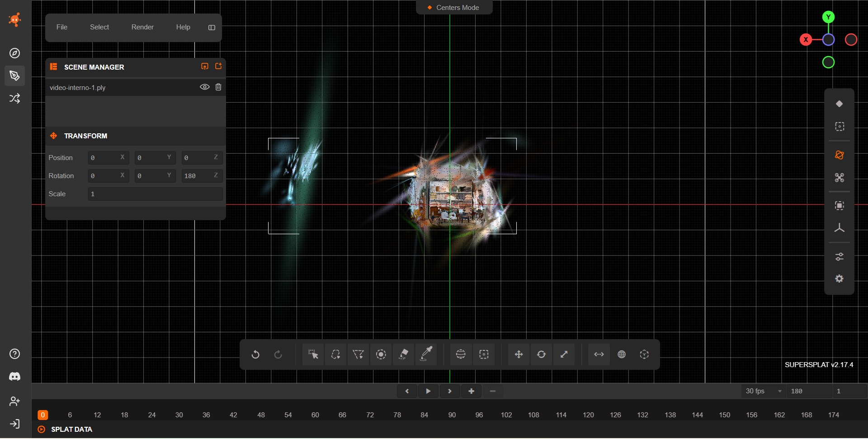The image size is (868, 439).
Task: Select the sphere selection tool
Action: click(461, 355)
